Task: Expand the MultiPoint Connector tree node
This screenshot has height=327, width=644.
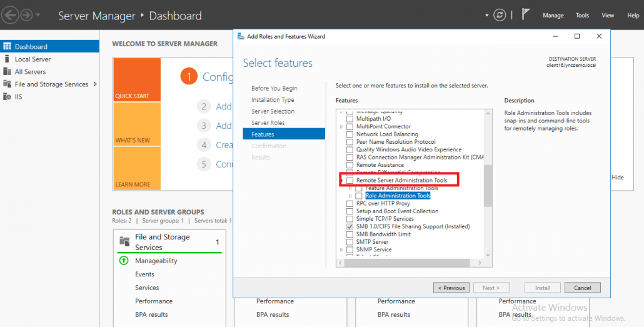Action: pyautogui.click(x=341, y=126)
